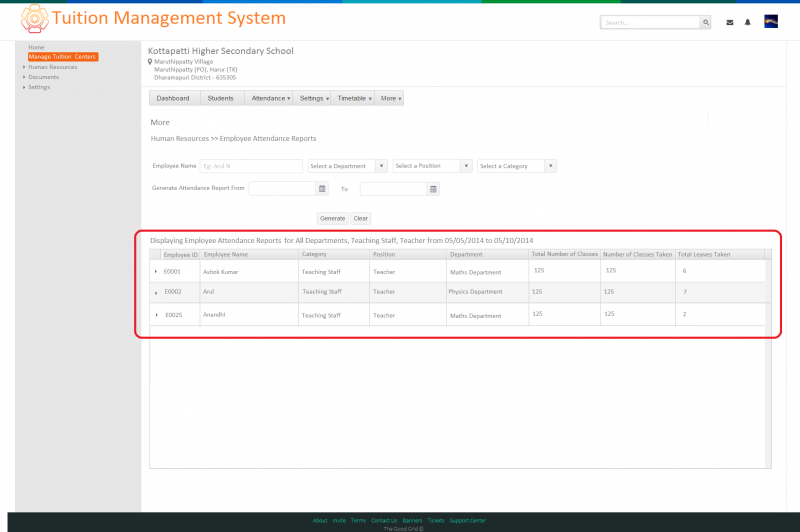Screen dimensions: 800x532
Task: Click the Generate button
Action: (333, 218)
